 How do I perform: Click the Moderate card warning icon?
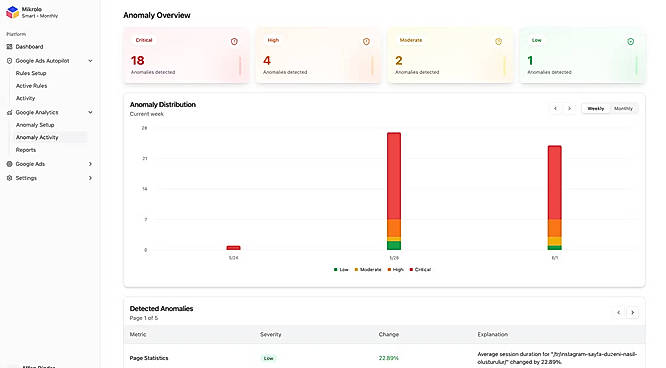[498, 42]
